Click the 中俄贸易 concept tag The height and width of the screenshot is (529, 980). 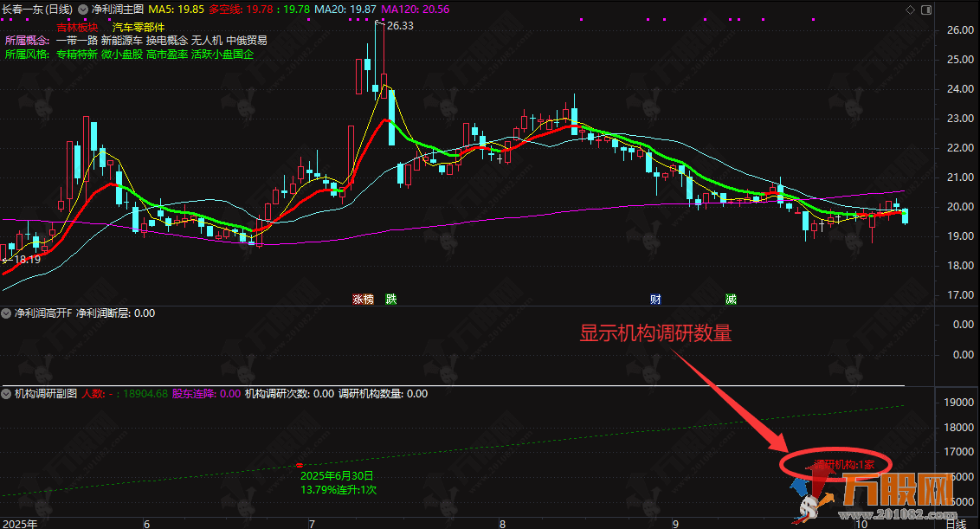pyautogui.click(x=247, y=40)
